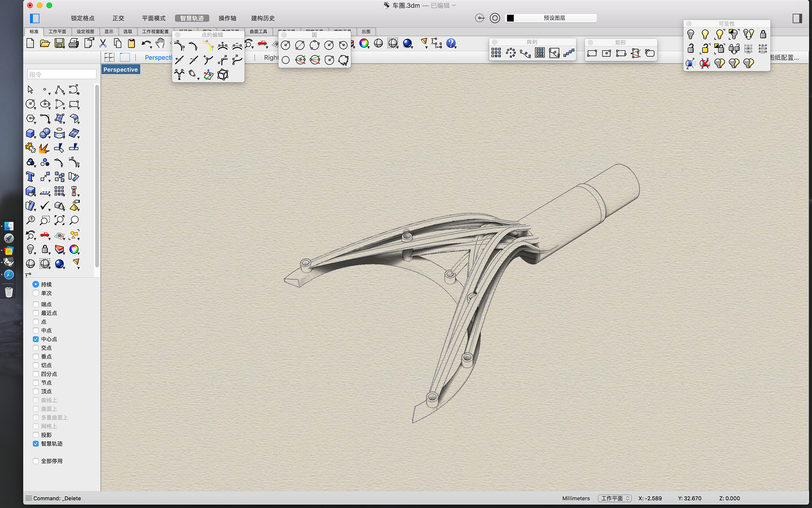
Task: Click the Undo arrow icon
Action: (x=146, y=43)
